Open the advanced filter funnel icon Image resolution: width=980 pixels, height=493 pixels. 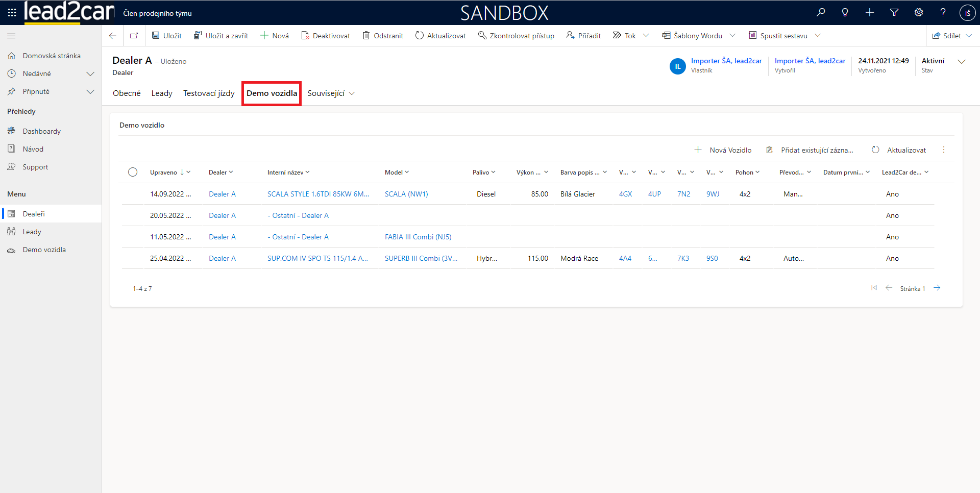(894, 12)
